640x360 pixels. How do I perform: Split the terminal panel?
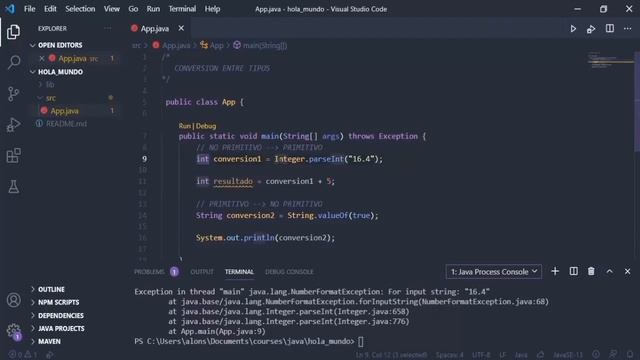573,271
